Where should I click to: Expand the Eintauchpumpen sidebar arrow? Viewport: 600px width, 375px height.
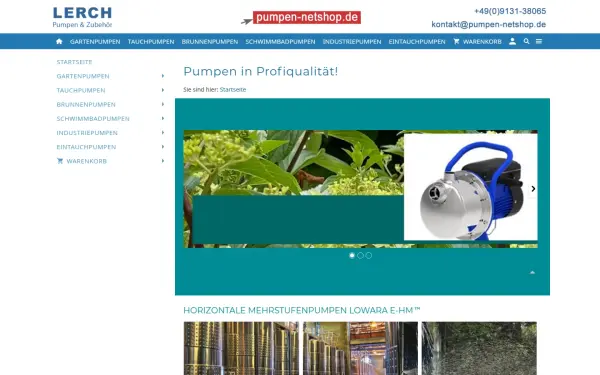click(163, 147)
